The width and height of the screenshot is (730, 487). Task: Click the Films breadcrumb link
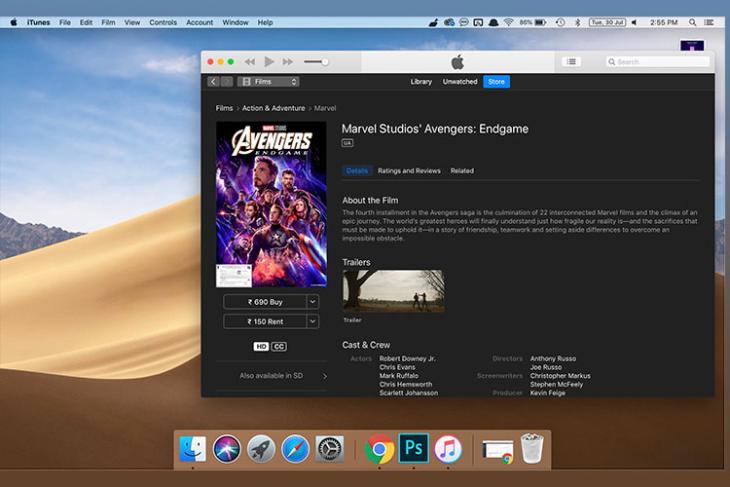[224, 108]
